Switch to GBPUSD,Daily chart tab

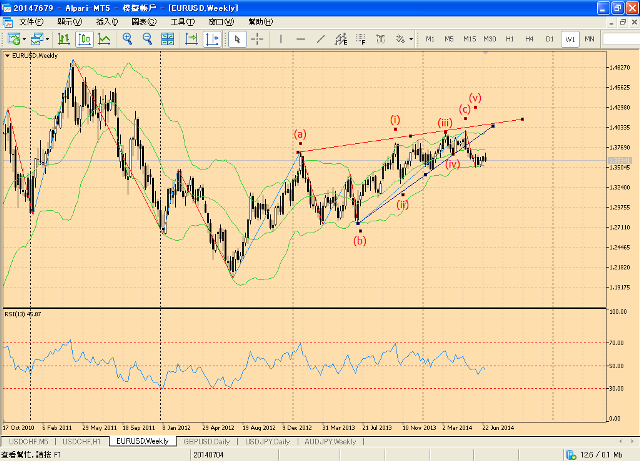coord(207,441)
